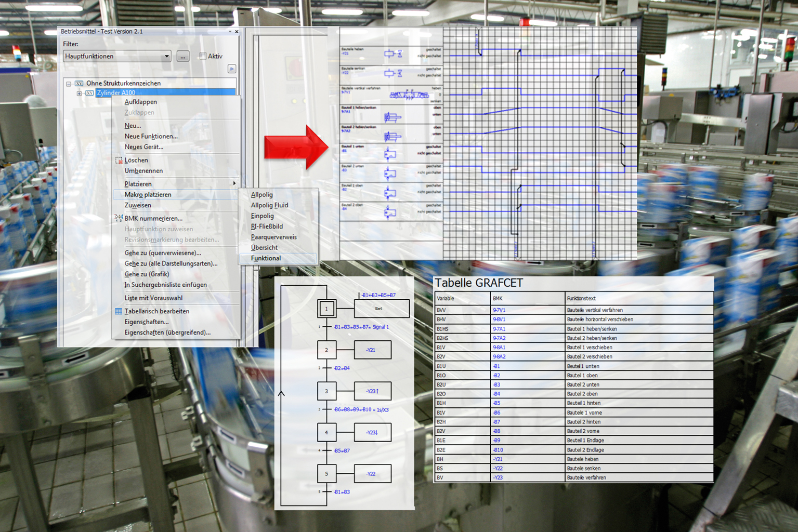The width and height of the screenshot is (798, 532).
Task: Click the BMK nummerieren icon
Action: pos(119,218)
